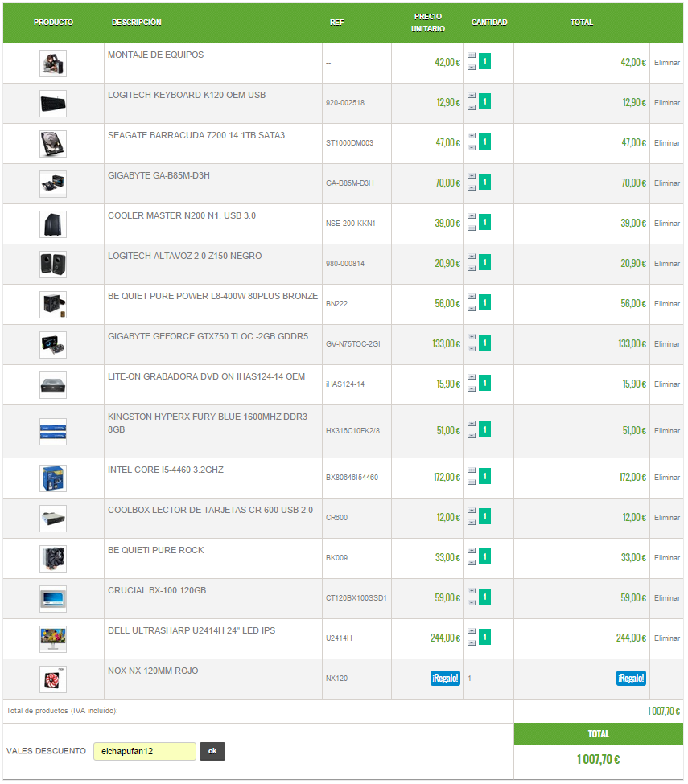688x784 pixels.
Task: Click minus icon for Coolbox lector de tarjetas
Action: [472, 522]
